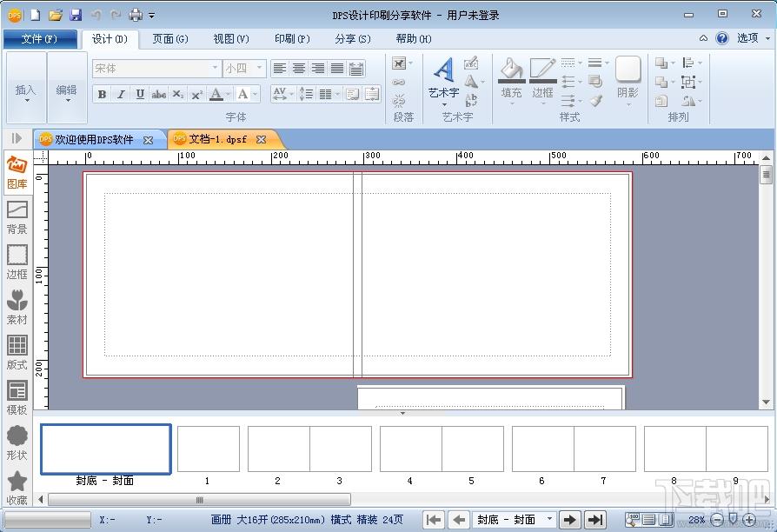Click the save floppy disk icon
777x532 pixels.
[x=76, y=15]
